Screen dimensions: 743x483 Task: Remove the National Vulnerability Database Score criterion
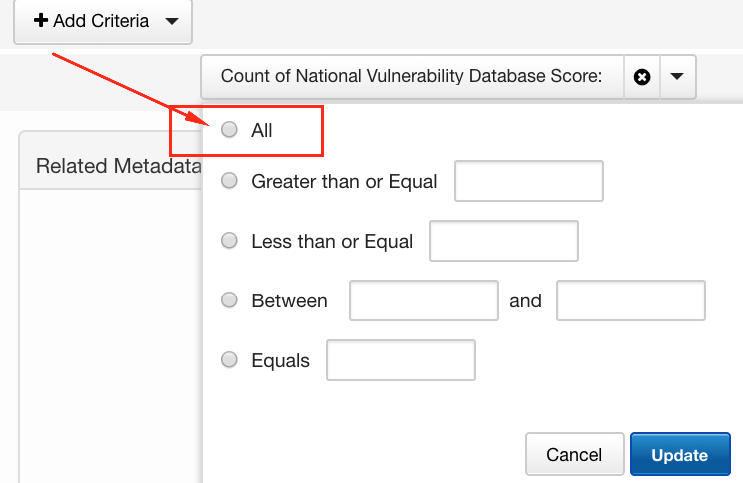pos(642,77)
